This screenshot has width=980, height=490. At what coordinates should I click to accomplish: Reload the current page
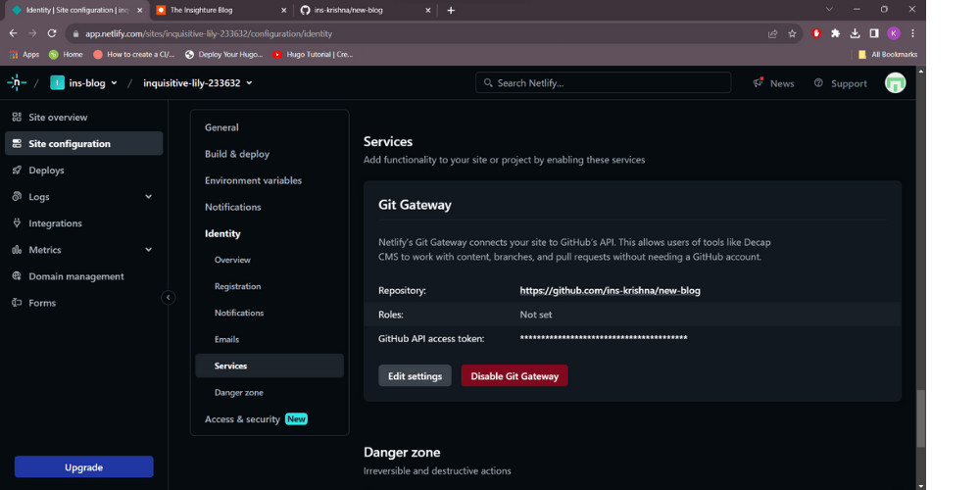tap(52, 33)
